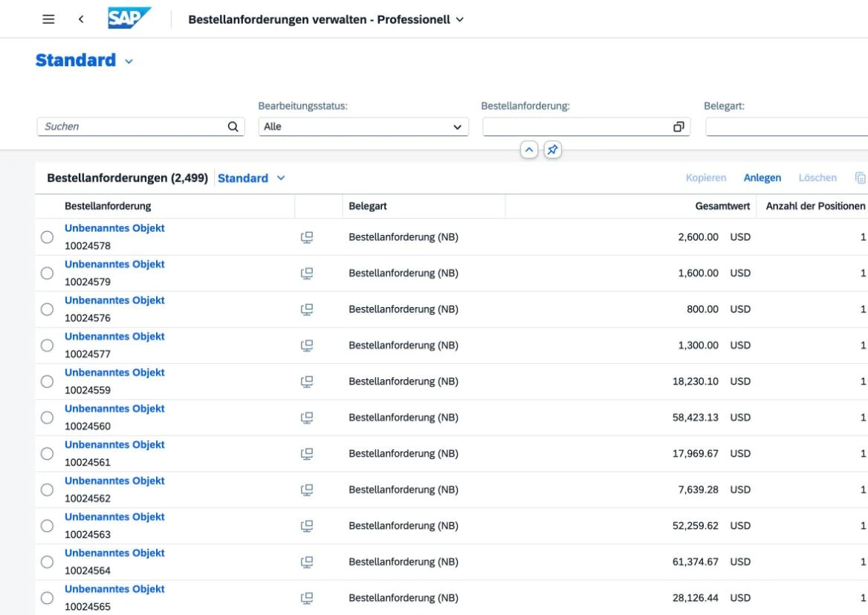
Task: Click the monitor icon for 10024577
Action: pyautogui.click(x=307, y=345)
